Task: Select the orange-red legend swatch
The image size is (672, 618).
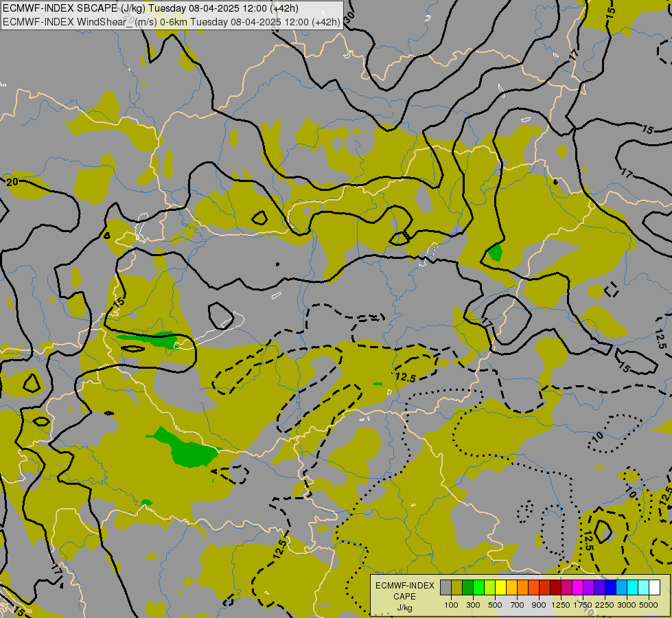Action: pyautogui.click(x=534, y=587)
